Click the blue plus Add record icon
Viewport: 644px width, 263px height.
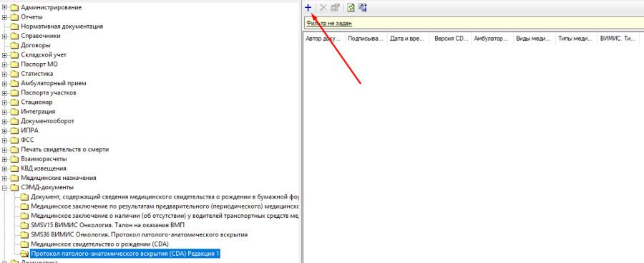(308, 7)
